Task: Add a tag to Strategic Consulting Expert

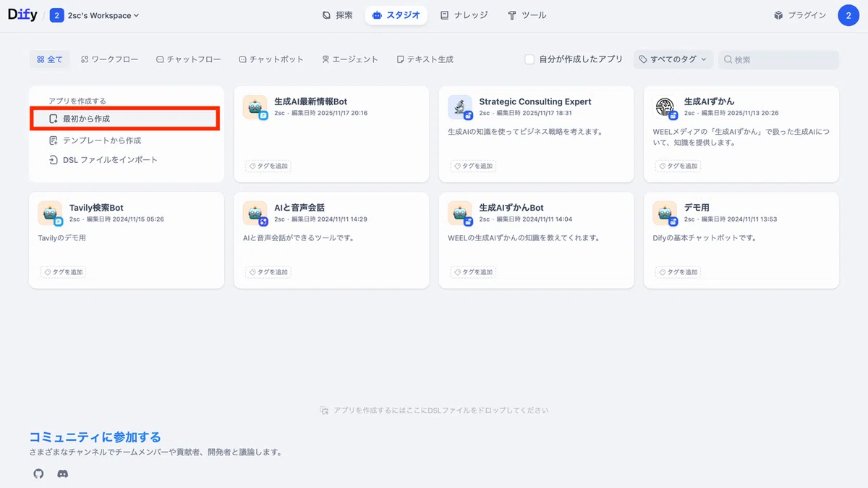Action: tap(474, 166)
